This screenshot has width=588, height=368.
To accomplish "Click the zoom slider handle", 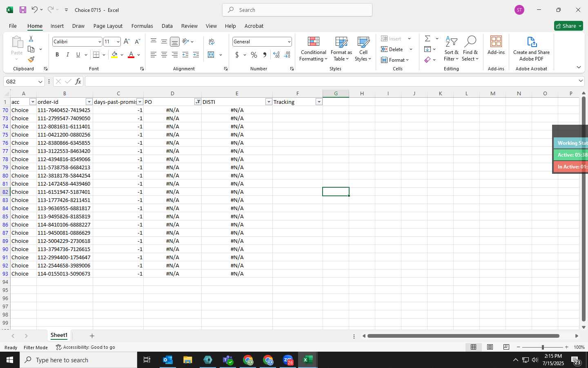I will (x=543, y=347).
